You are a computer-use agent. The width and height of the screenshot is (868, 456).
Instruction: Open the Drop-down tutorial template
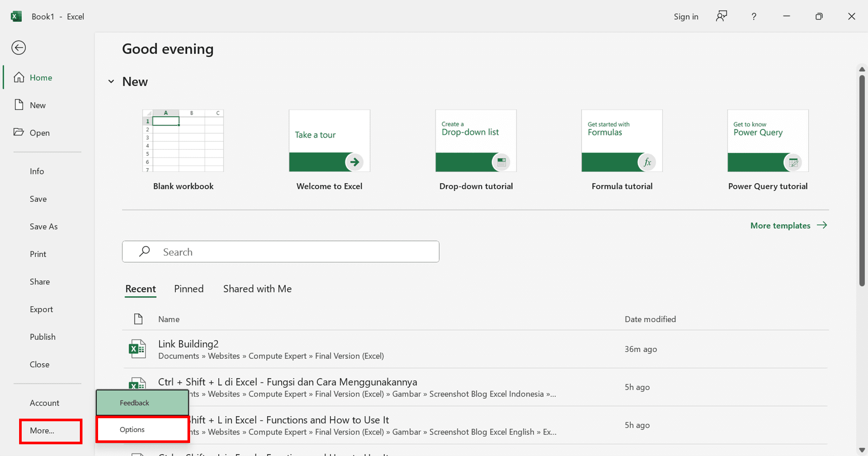point(476,141)
